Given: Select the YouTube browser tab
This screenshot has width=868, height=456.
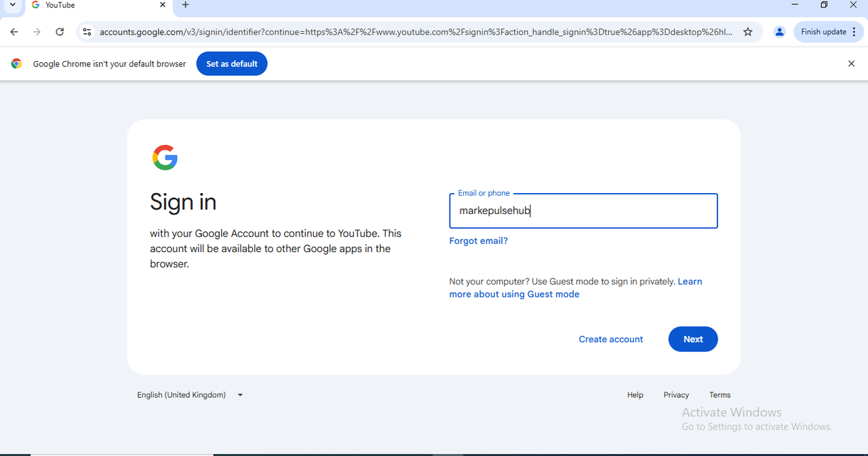Looking at the screenshot, I should click(98, 5).
